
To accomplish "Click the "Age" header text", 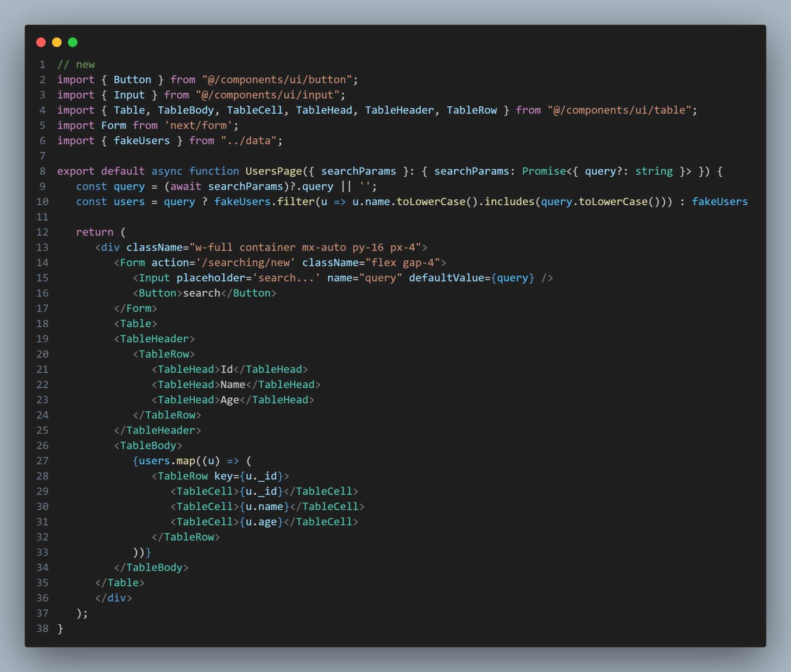I will (230, 400).
